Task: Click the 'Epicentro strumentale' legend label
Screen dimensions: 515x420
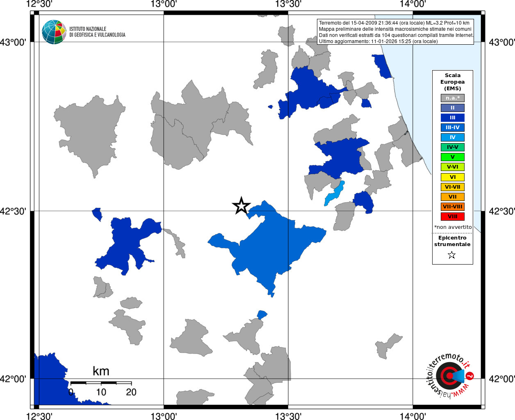Action: tap(452, 241)
